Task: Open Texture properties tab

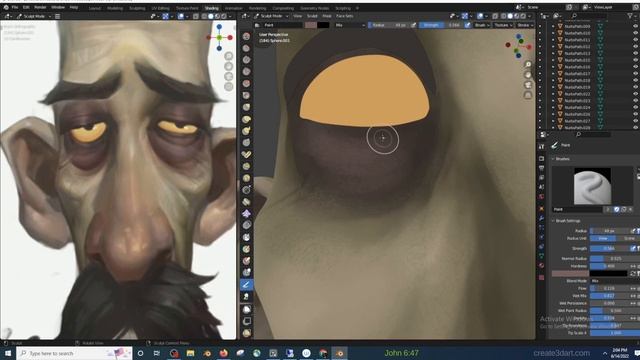Action: click(x=542, y=278)
